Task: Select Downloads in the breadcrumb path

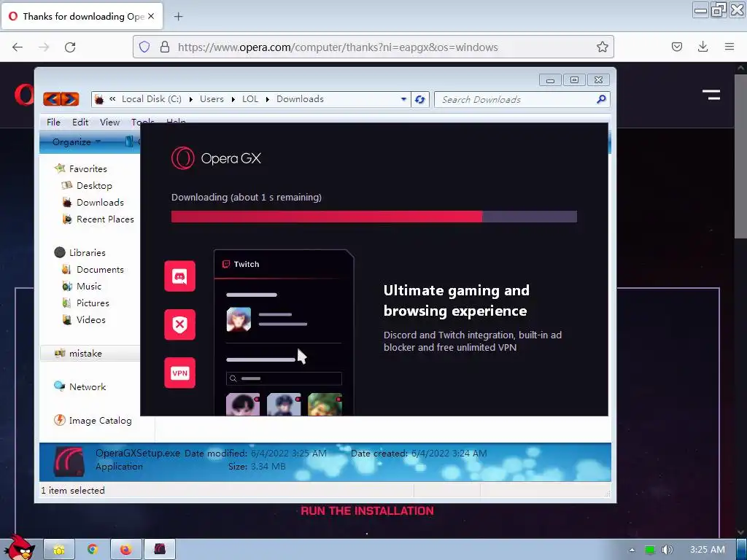Action: pyautogui.click(x=300, y=99)
